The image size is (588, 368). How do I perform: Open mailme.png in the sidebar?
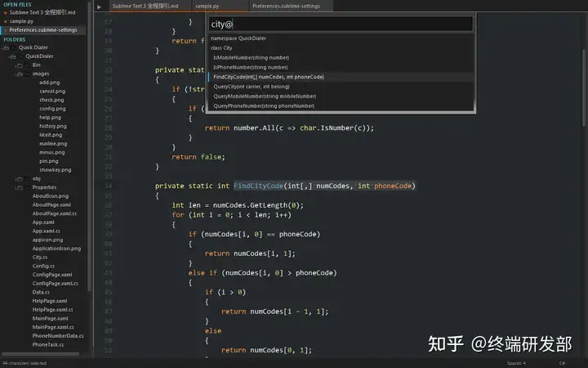click(x=53, y=144)
